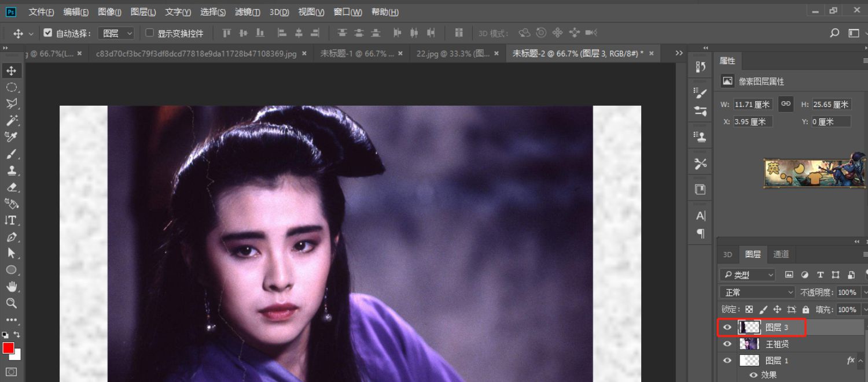This screenshot has height=382, width=868.
Task: Toggle 效果 visibility eye icon
Action: (753, 375)
